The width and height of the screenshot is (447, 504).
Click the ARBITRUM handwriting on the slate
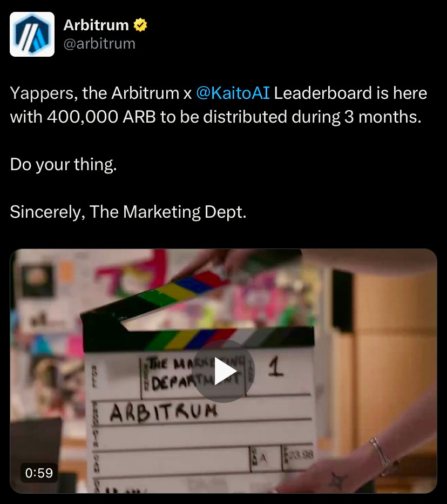tap(164, 412)
